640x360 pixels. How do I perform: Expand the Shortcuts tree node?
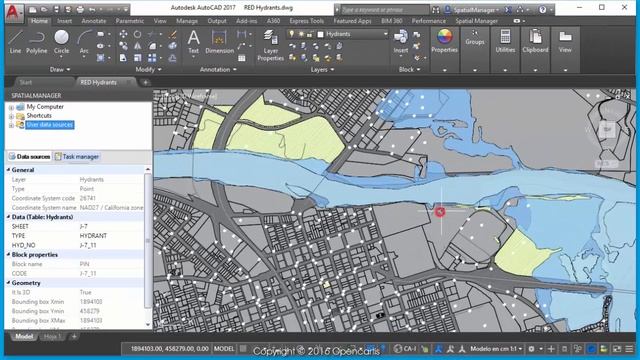coord(11,116)
